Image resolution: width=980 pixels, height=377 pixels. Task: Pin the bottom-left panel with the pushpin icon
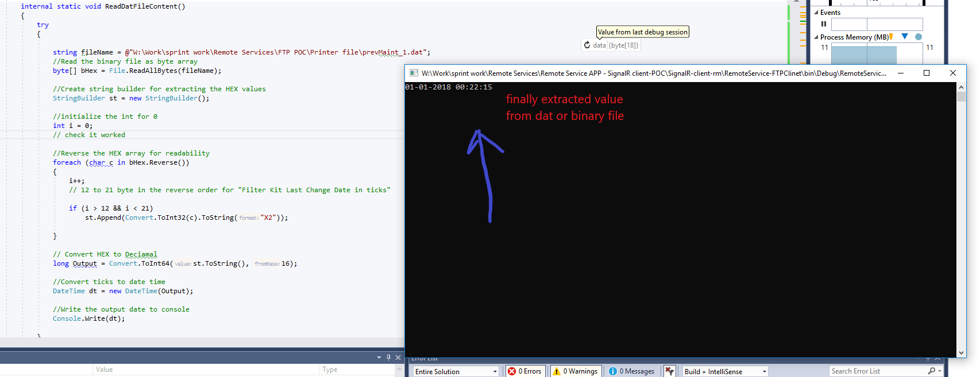pos(388,357)
